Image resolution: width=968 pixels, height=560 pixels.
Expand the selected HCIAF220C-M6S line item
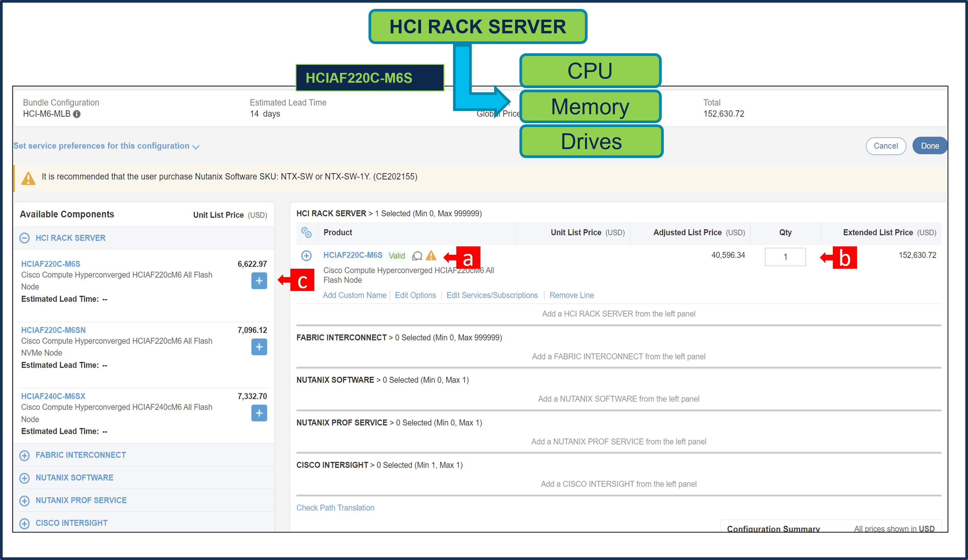[306, 255]
